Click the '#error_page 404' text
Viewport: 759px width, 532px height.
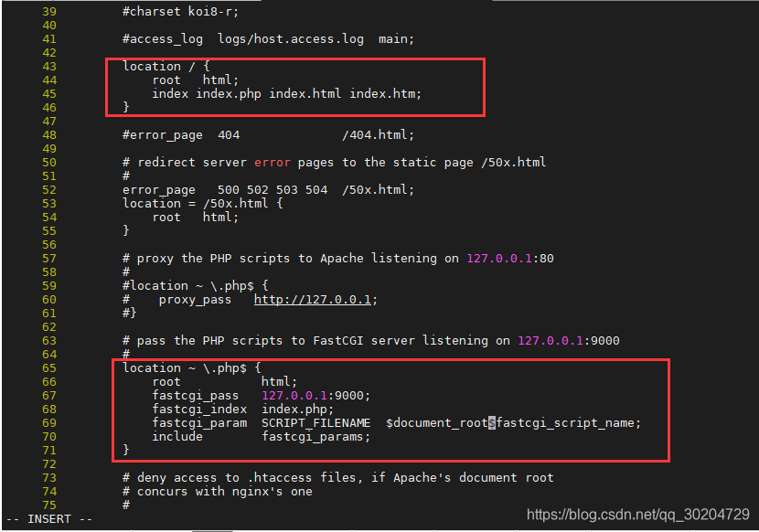click(x=181, y=135)
